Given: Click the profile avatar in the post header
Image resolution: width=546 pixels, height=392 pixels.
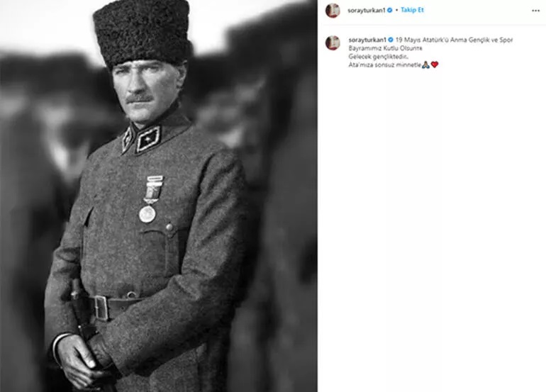Looking at the screenshot, I should pyautogui.click(x=333, y=11).
